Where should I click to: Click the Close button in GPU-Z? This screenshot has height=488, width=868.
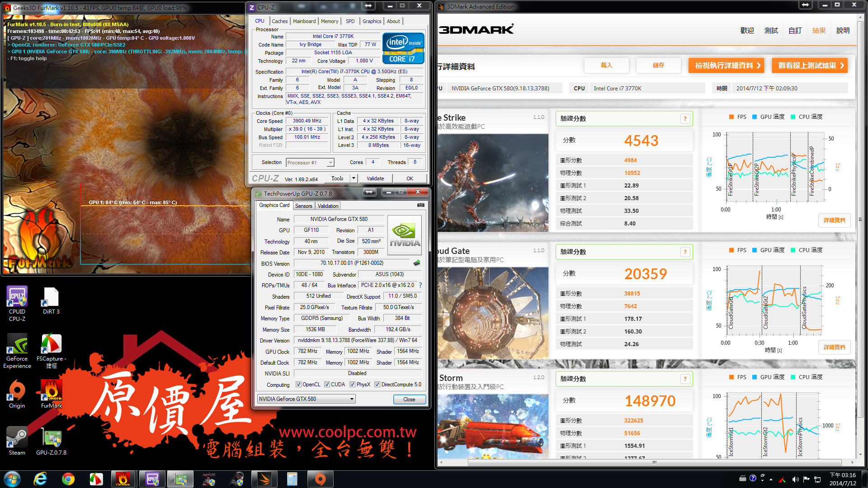tap(409, 399)
